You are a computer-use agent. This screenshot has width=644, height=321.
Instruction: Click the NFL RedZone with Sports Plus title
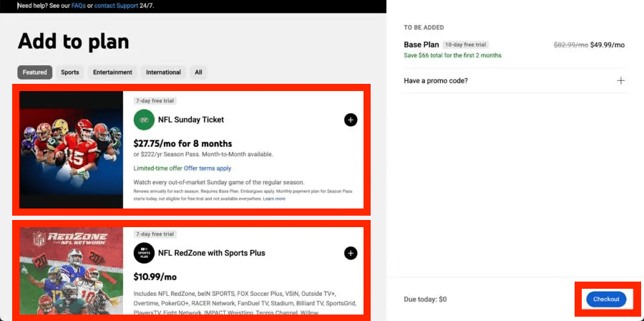click(x=212, y=253)
